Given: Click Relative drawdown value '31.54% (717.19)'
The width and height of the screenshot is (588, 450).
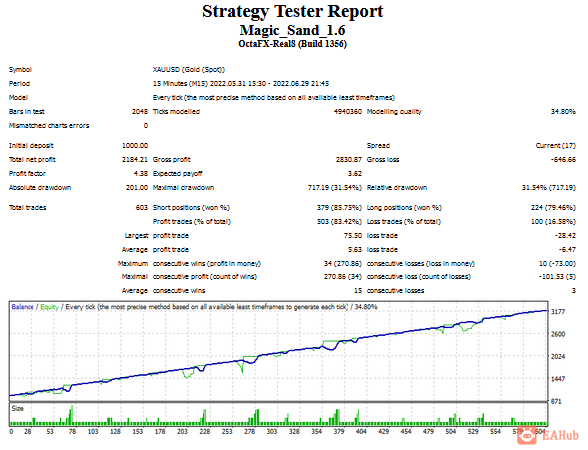Looking at the screenshot, I should [x=549, y=188].
